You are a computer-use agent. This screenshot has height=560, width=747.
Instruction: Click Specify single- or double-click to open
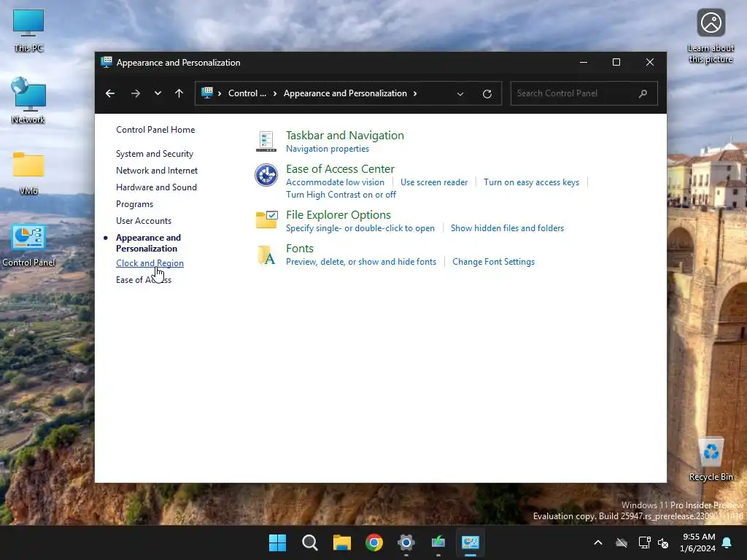360,228
